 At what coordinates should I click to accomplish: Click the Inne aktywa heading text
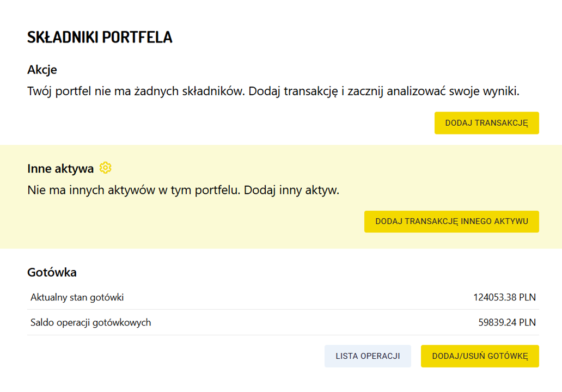[x=60, y=169]
